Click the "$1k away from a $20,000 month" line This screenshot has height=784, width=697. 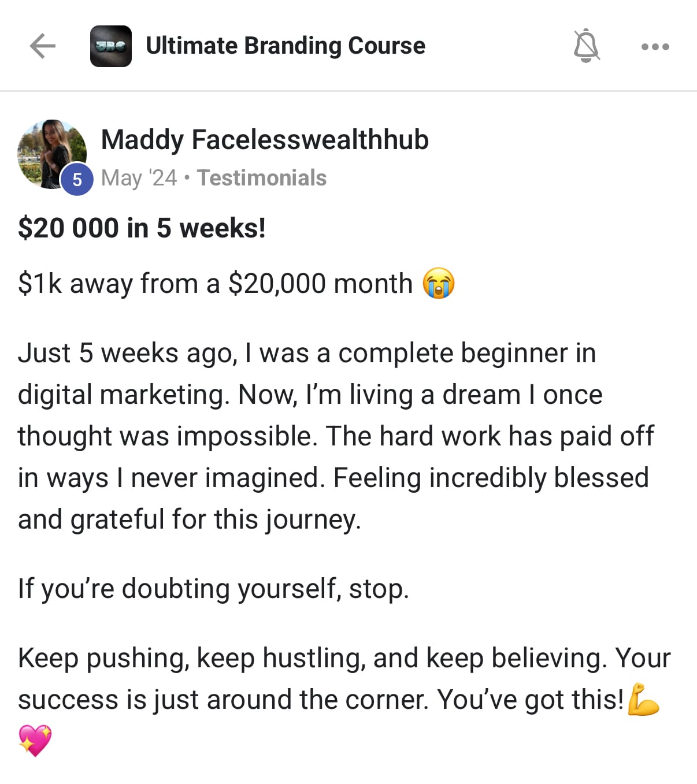pos(215,284)
